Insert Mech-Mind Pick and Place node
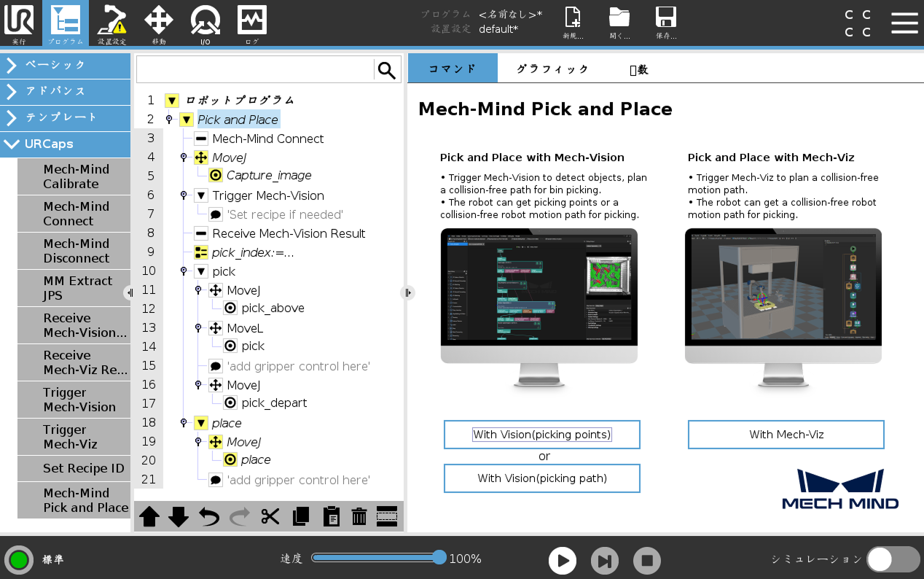Screen dimensions: 924x579 tap(74, 500)
